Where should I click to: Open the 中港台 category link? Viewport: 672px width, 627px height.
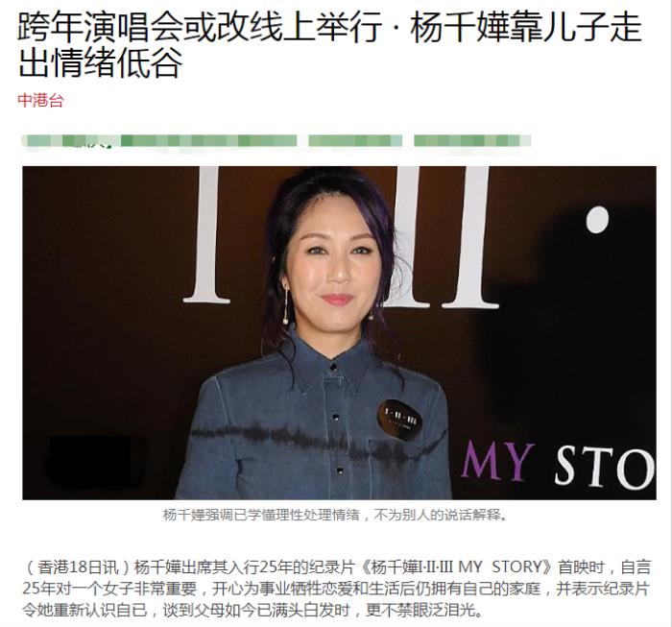[40, 101]
